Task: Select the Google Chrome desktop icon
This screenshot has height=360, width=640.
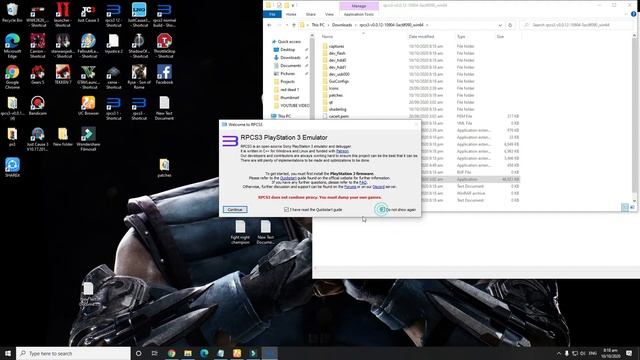Action: tap(12, 76)
